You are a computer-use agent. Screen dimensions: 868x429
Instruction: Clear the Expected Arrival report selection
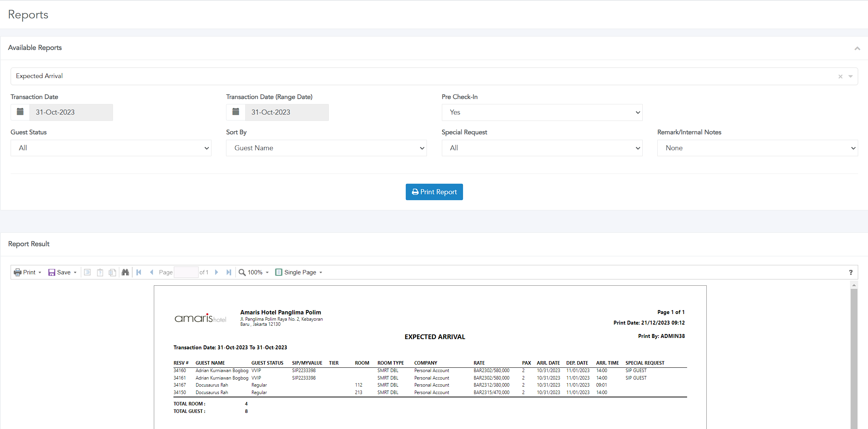coord(841,77)
